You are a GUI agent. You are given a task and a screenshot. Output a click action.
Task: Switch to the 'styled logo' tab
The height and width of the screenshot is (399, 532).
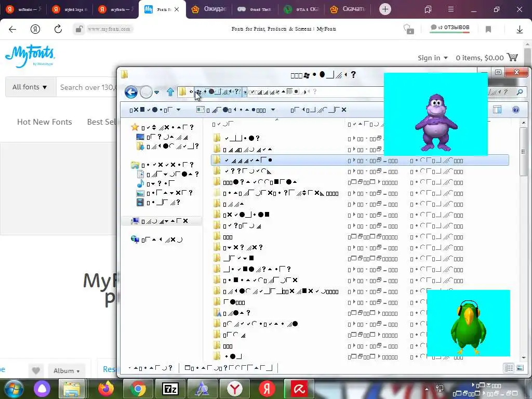(x=69, y=9)
